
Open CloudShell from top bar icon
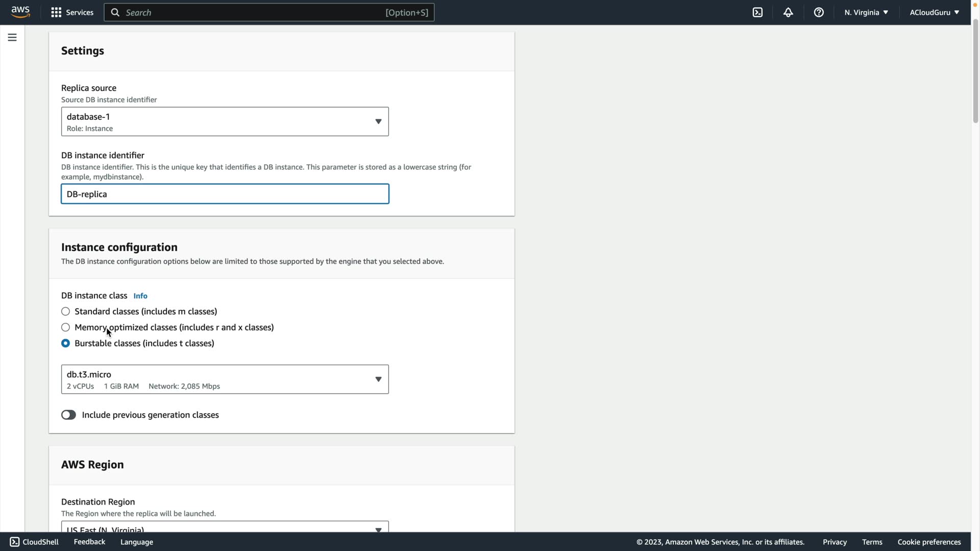[757, 12]
